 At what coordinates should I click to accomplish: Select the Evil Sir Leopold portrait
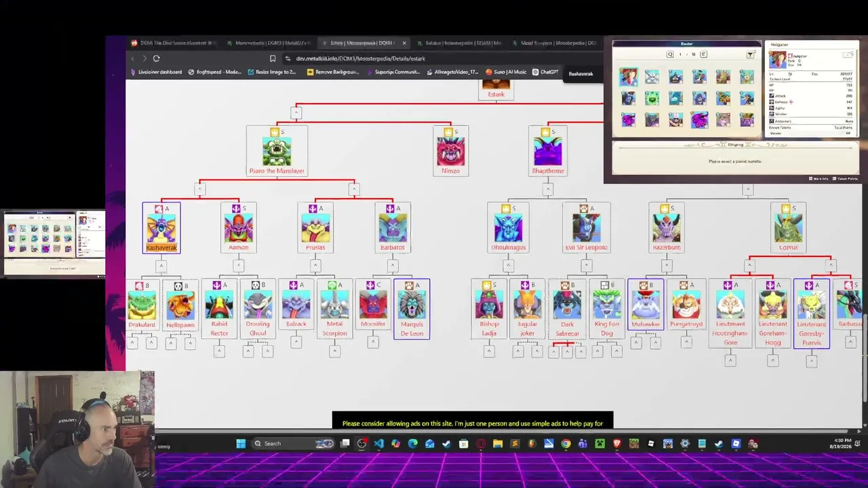[x=586, y=228]
